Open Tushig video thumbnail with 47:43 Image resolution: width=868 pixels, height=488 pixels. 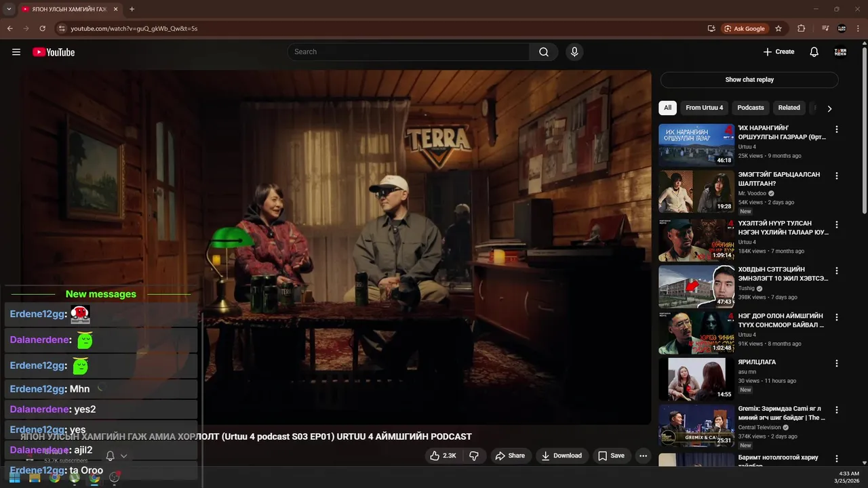point(696,287)
